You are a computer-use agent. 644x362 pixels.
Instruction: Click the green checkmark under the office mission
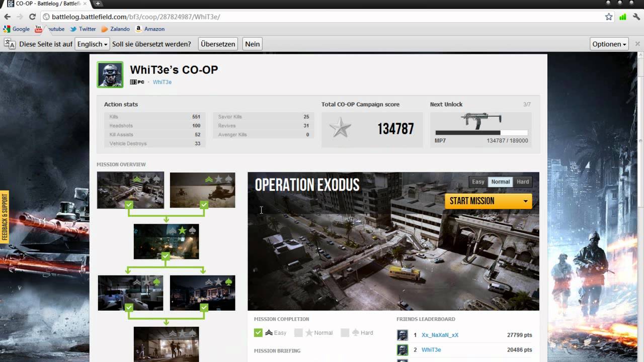[x=129, y=307]
